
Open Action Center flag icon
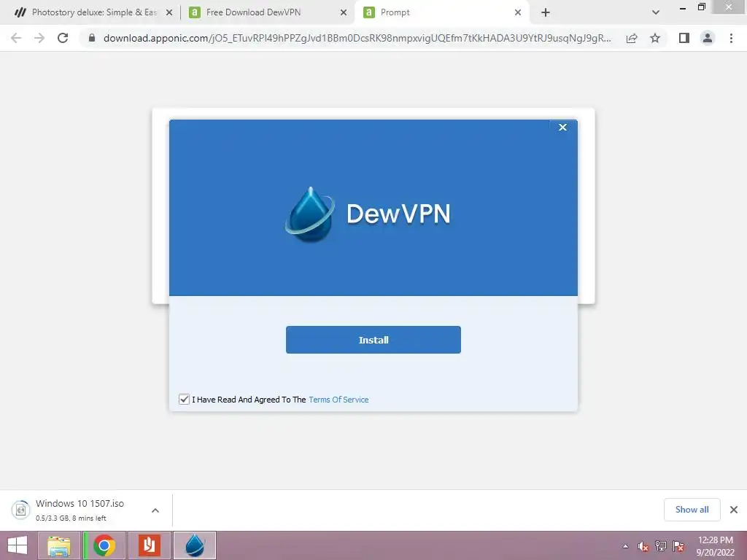(x=678, y=546)
